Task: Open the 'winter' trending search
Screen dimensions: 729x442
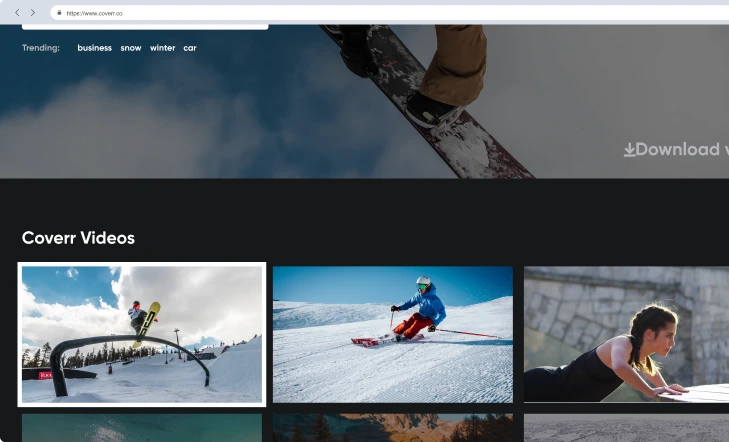Action: [162, 48]
